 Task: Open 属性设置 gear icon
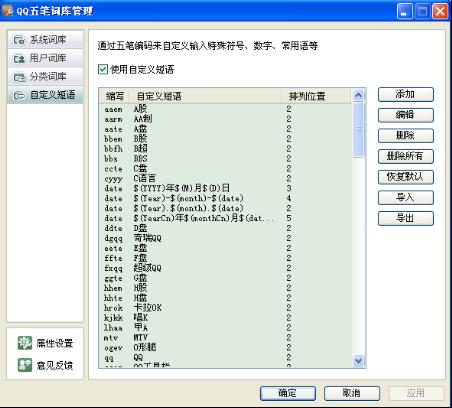coord(25,343)
